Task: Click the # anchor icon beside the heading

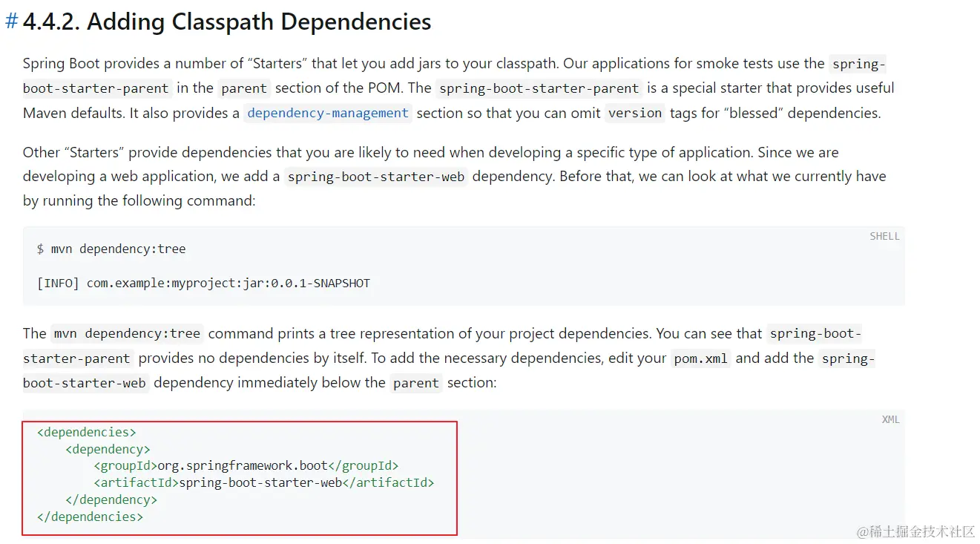Action: [x=11, y=22]
